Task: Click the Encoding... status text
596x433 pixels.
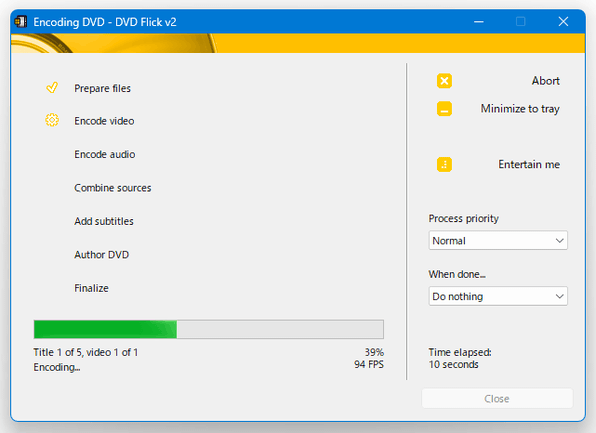Action: point(57,367)
